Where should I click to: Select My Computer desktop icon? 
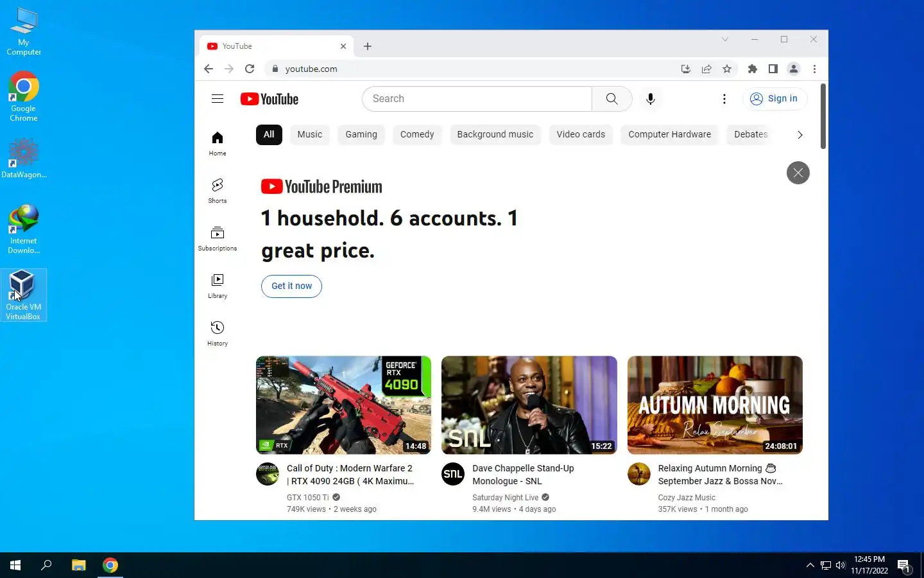pyautogui.click(x=24, y=31)
